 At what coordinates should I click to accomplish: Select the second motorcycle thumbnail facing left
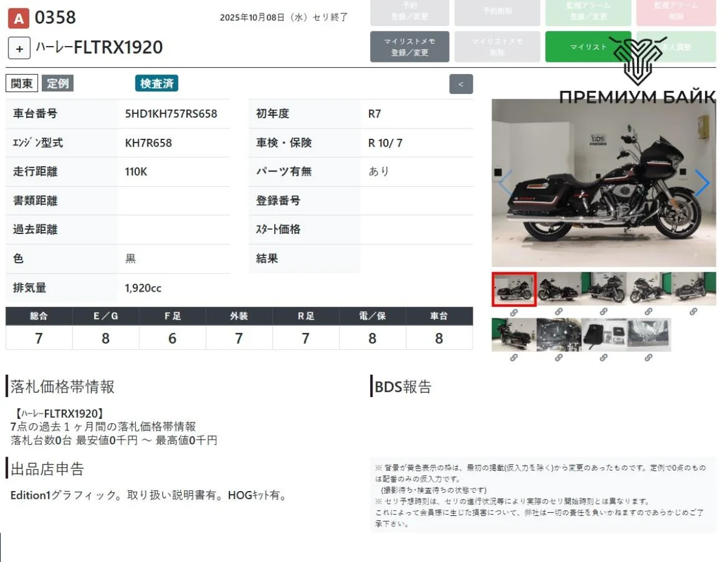tap(559, 289)
